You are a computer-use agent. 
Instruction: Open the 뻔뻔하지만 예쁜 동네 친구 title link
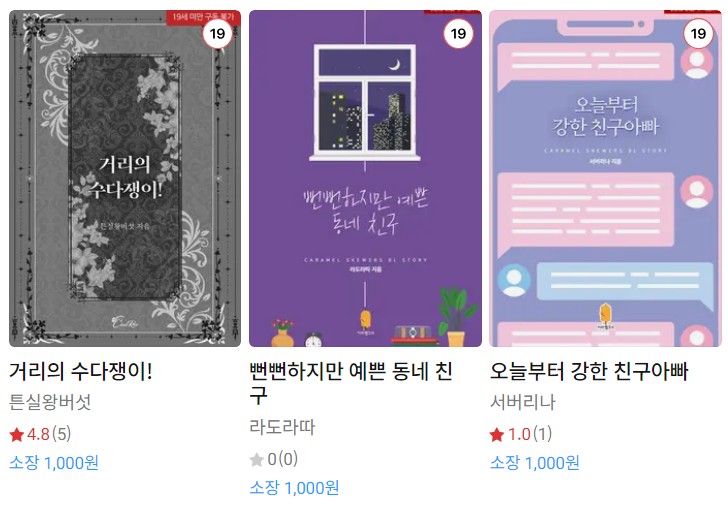click(351, 383)
